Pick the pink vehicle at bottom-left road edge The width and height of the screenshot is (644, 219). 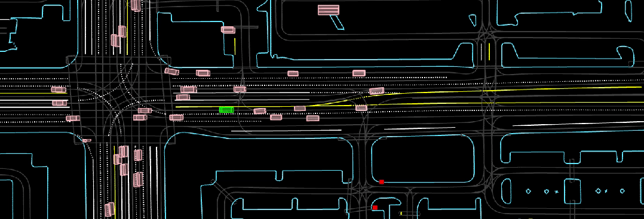(109, 209)
